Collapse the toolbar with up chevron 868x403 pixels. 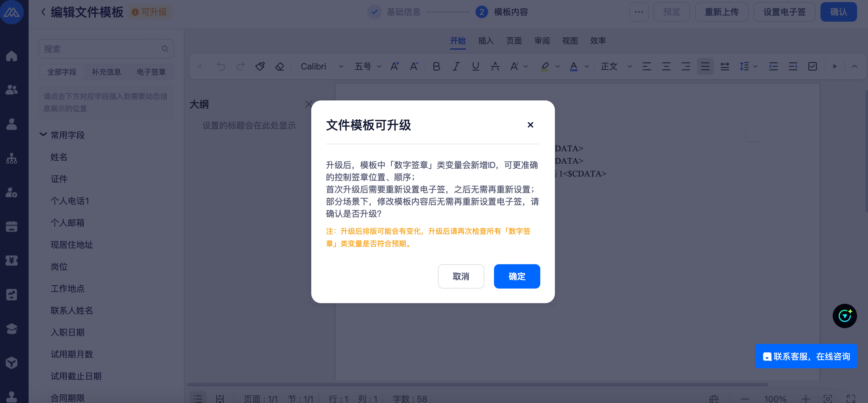pos(854,66)
